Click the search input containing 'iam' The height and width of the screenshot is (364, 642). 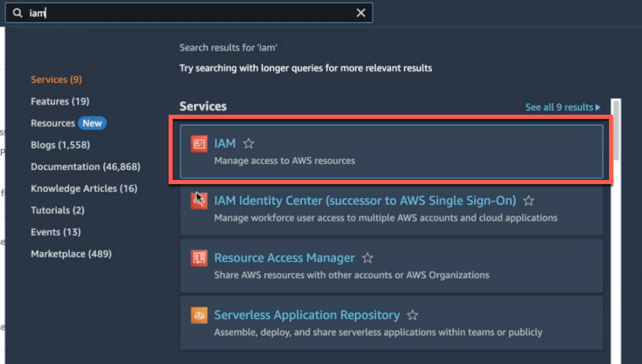tap(189, 13)
